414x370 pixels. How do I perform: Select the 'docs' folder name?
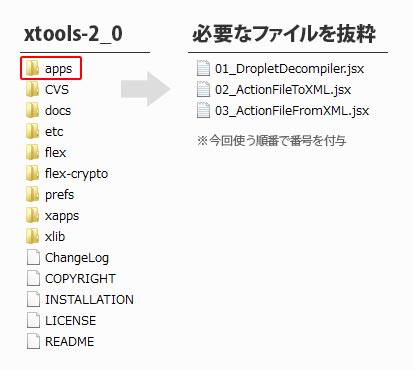(58, 110)
